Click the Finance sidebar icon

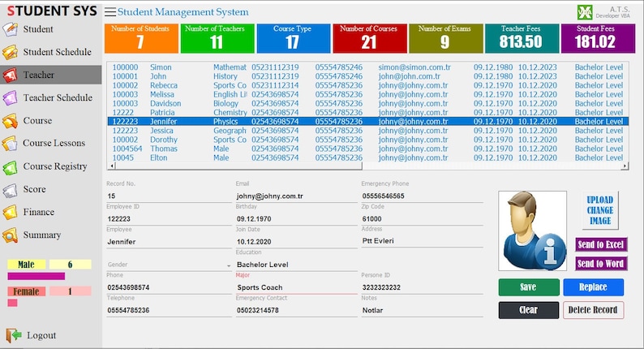tap(10, 212)
